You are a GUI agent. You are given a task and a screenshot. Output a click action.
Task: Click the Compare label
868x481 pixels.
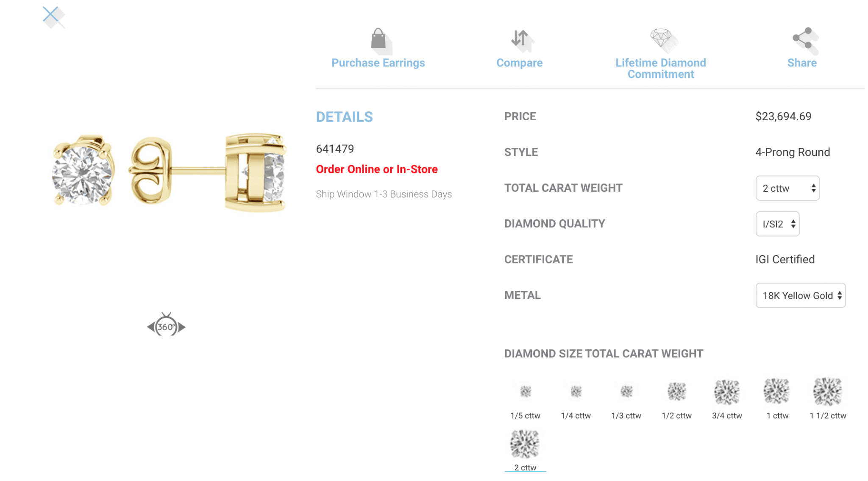click(x=520, y=62)
